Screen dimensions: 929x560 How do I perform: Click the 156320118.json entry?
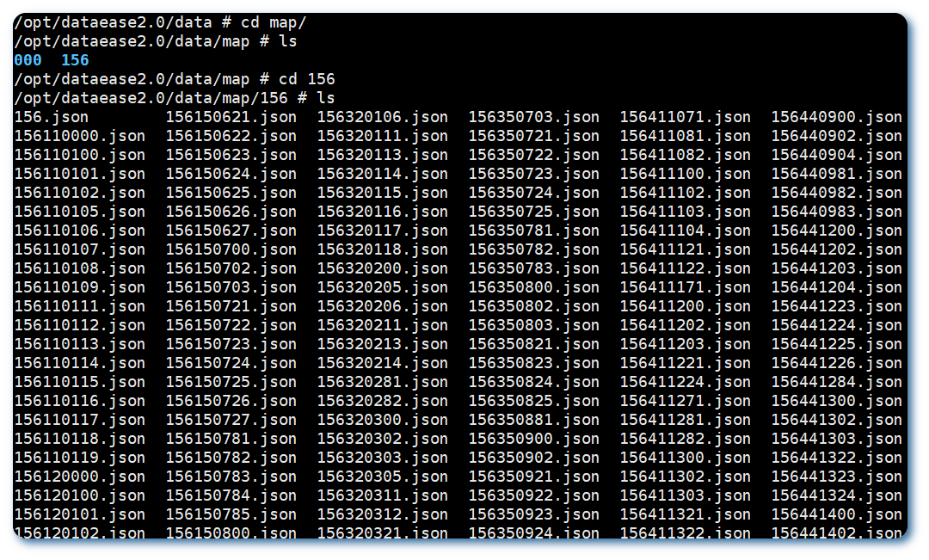383,250
